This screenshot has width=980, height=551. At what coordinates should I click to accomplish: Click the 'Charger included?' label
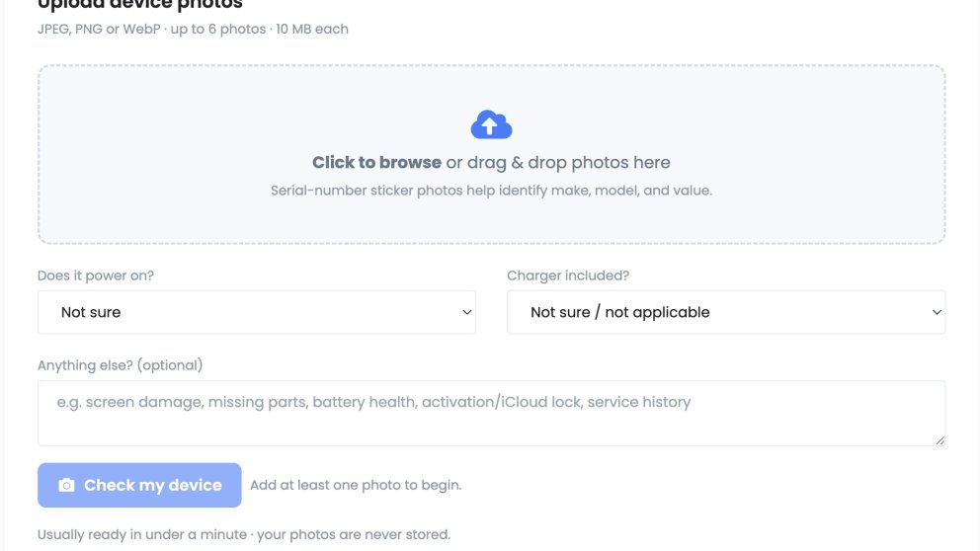[x=568, y=275]
